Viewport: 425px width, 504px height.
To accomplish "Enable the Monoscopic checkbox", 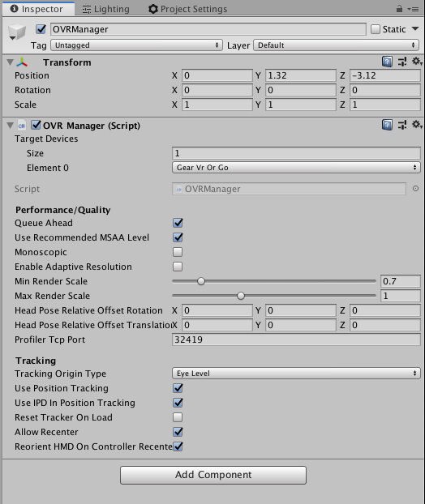I will (x=178, y=252).
